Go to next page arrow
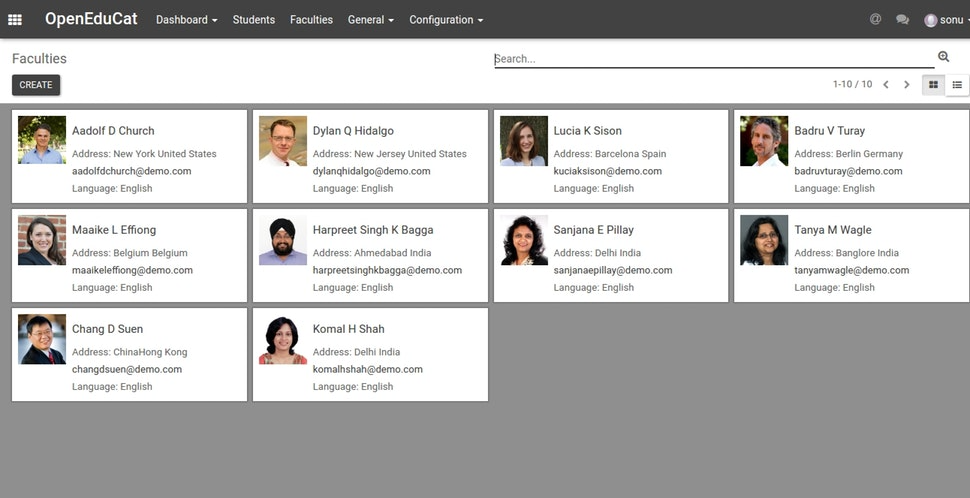 coord(907,85)
